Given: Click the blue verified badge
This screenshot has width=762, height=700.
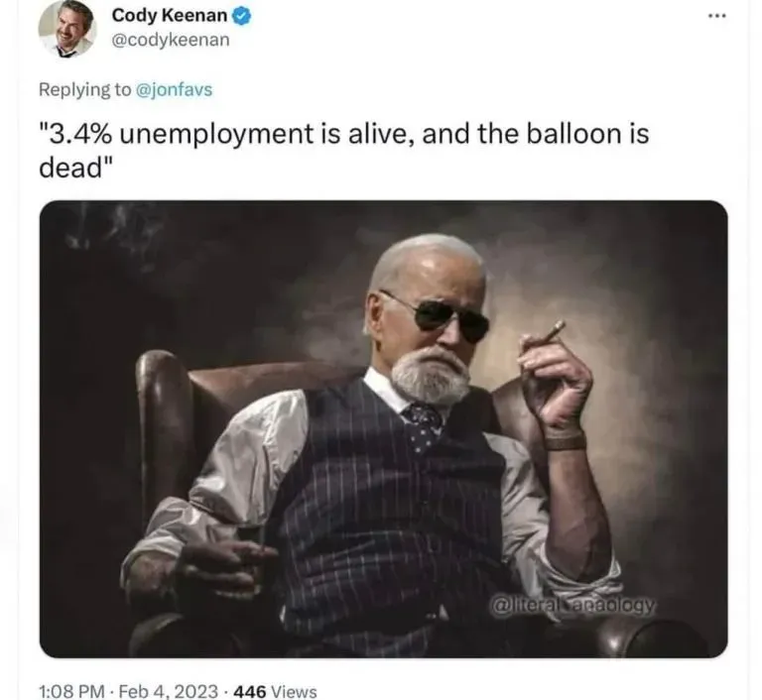Looking at the screenshot, I should pos(241,16).
